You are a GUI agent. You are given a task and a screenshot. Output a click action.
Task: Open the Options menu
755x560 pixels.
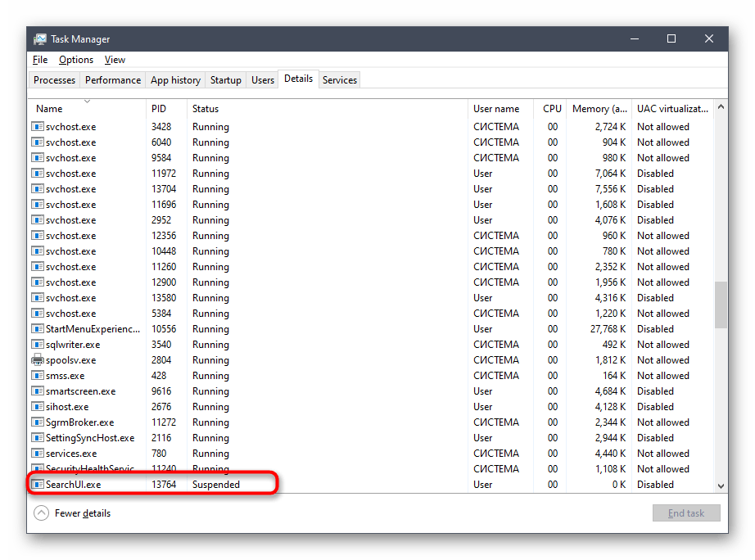[76, 60]
